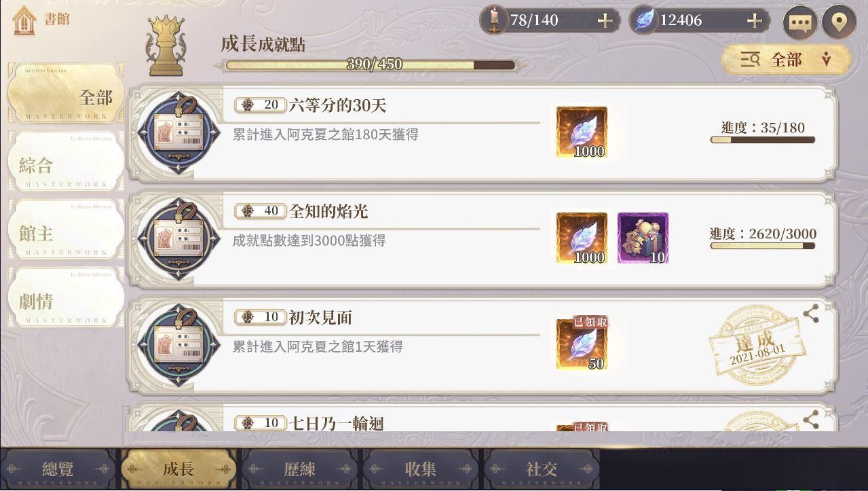This screenshot has width=868, height=491.
Task: Add feathers with the plus next to 12406
Action: coord(754,21)
